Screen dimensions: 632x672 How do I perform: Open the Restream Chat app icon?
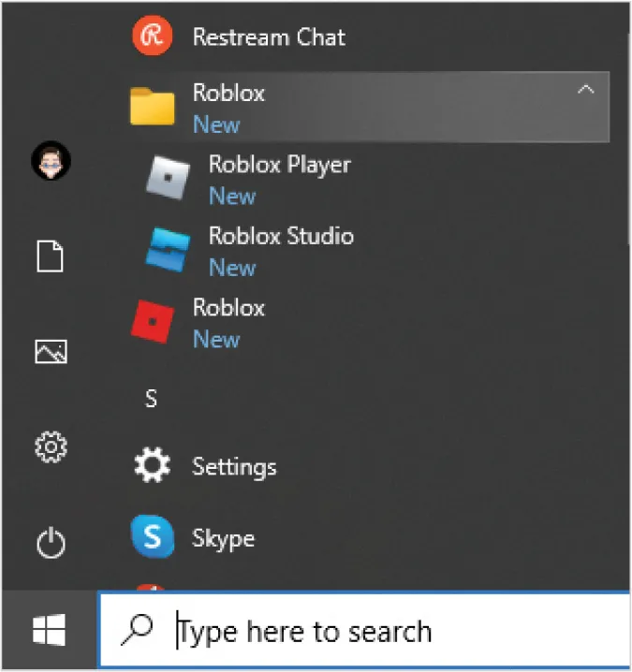click(151, 37)
